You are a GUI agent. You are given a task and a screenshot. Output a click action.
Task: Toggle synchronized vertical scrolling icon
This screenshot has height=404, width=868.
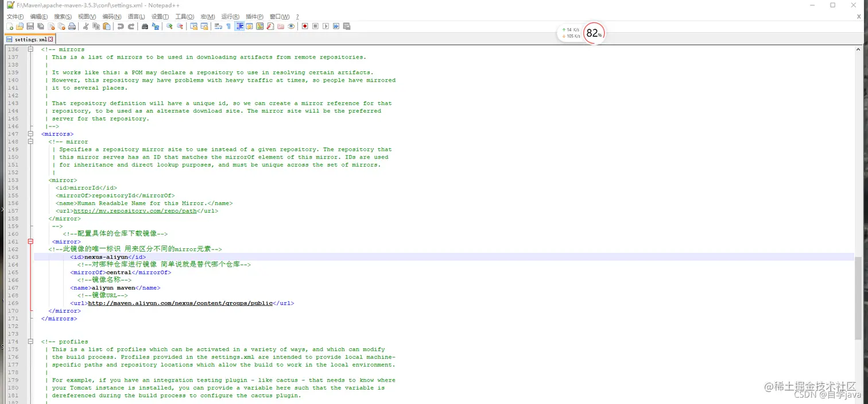click(194, 26)
